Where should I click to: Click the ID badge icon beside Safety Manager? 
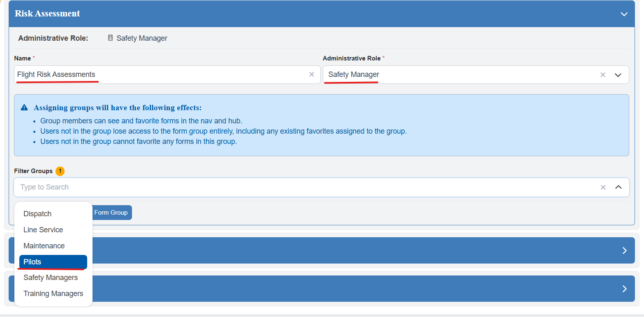(x=110, y=38)
